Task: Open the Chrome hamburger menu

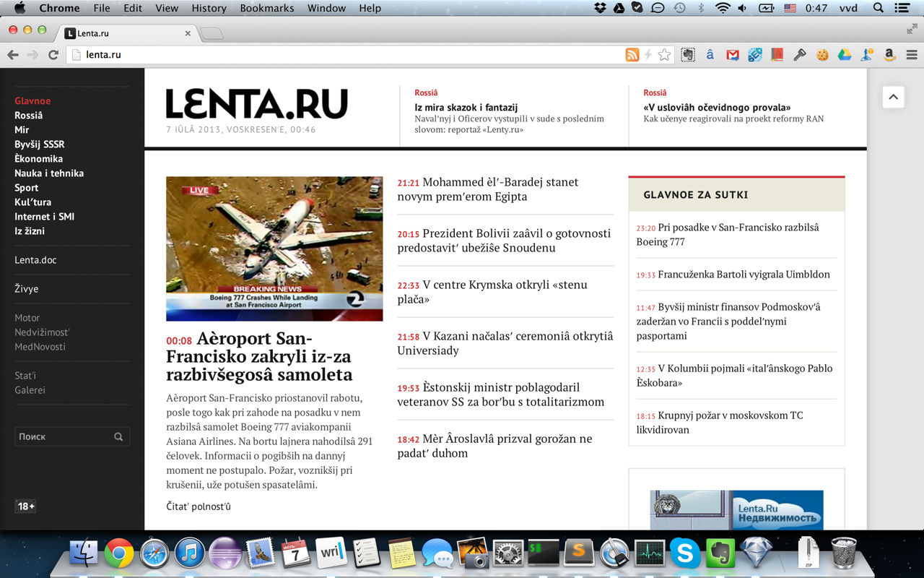Action: [912, 55]
